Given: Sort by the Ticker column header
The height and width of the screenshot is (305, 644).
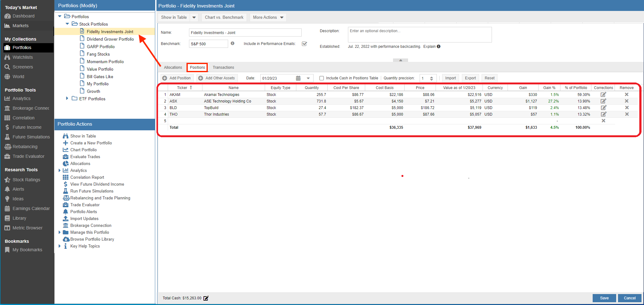Looking at the screenshot, I should [x=184, y=88].
